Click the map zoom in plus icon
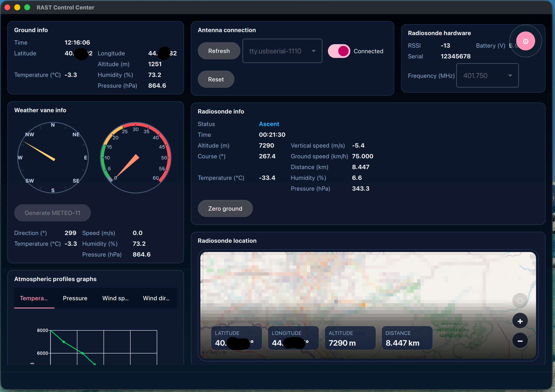This screenshot has width=555, height=392. [520, 321]
